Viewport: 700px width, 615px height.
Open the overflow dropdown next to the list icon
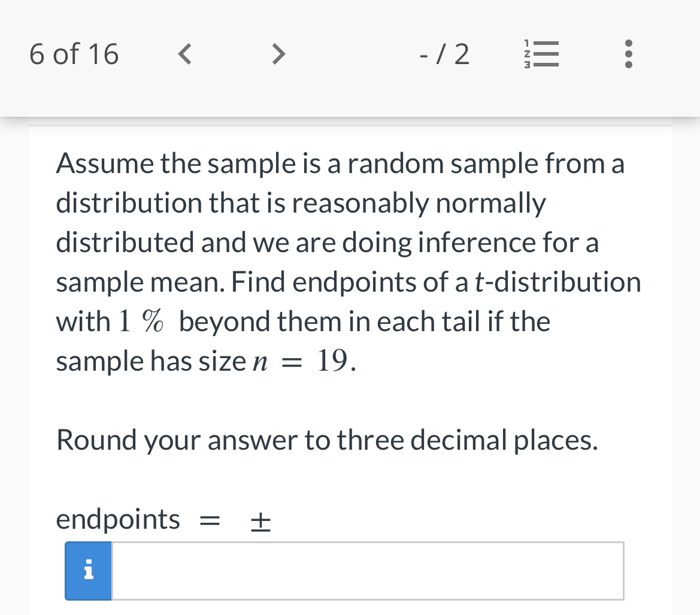point(628,54)
